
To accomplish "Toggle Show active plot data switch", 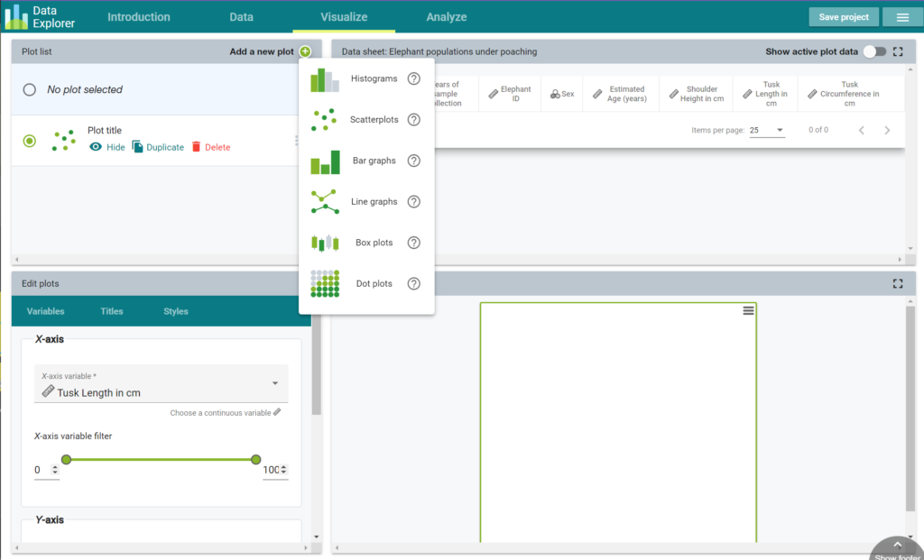I will tap(873, 52).
